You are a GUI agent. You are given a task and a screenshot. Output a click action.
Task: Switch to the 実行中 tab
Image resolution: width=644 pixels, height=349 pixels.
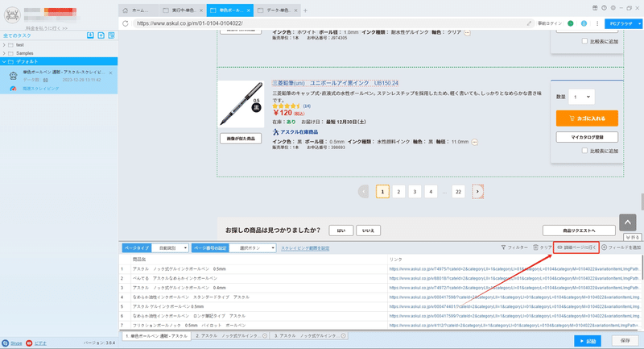[x=183, y=10]
